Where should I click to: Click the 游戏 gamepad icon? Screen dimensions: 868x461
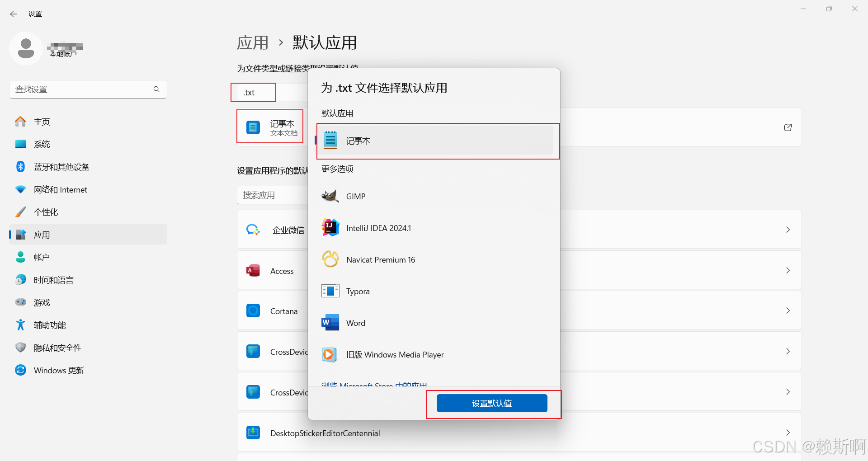pos(21,302)
